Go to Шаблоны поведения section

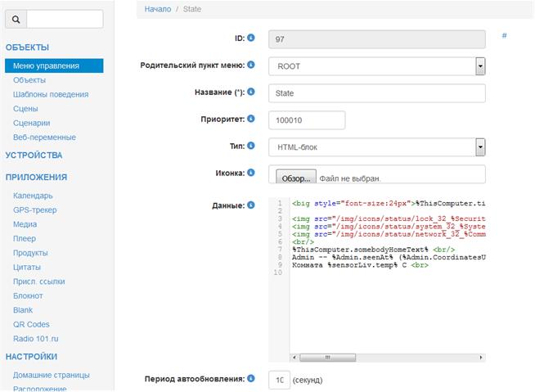pyautogui.click(x=51, y=94)
